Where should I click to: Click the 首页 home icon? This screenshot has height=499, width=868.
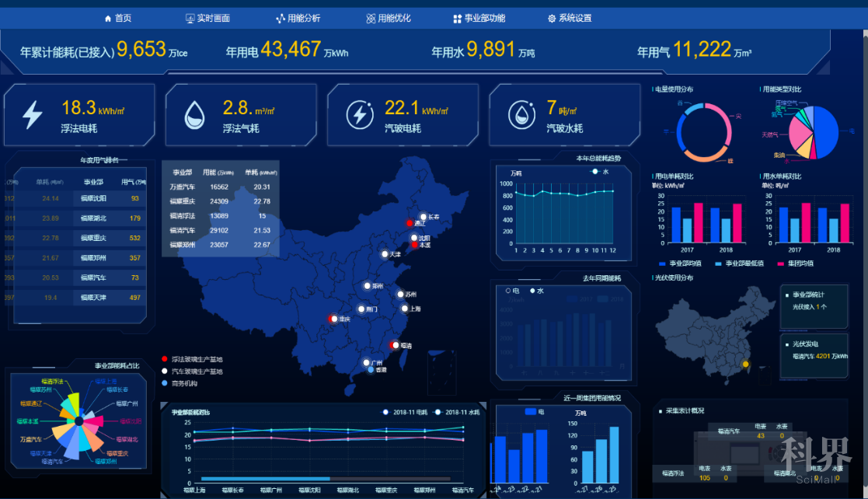coord(108,18)
